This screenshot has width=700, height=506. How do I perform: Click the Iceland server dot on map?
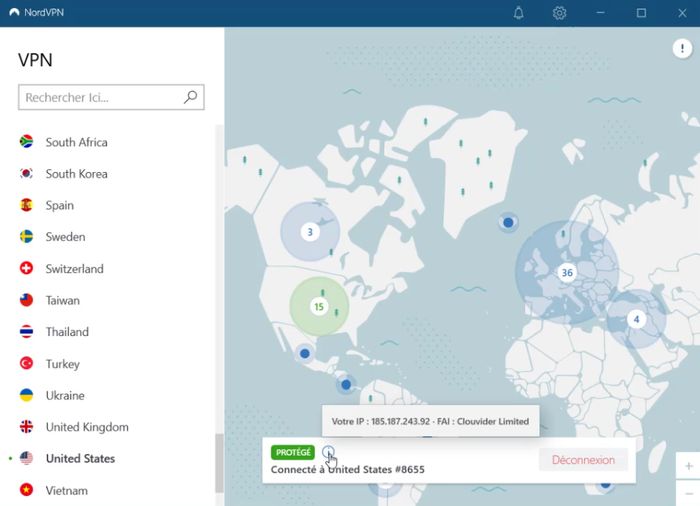point(508,222)
